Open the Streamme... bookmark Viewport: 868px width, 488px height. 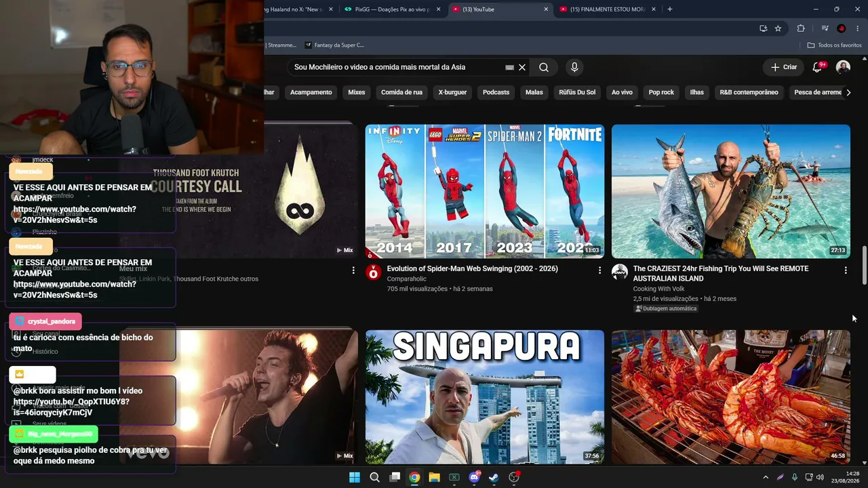point(281,45)
